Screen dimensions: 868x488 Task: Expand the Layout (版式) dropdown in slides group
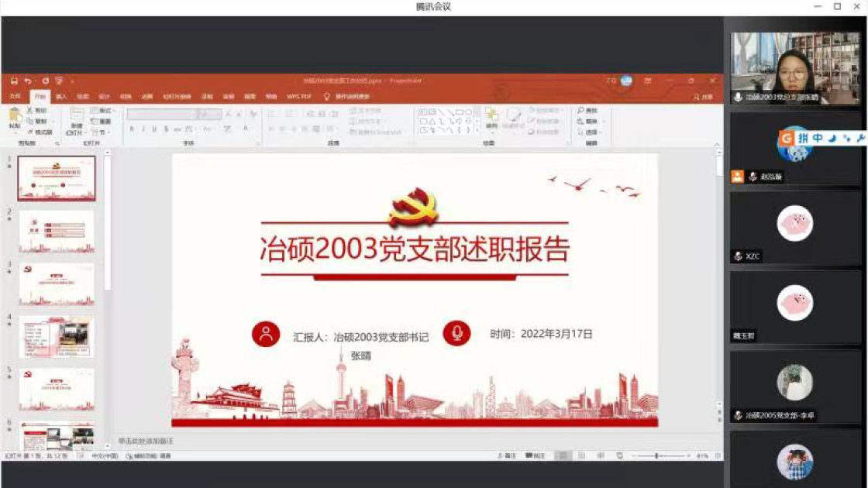[x=102, y=111]
